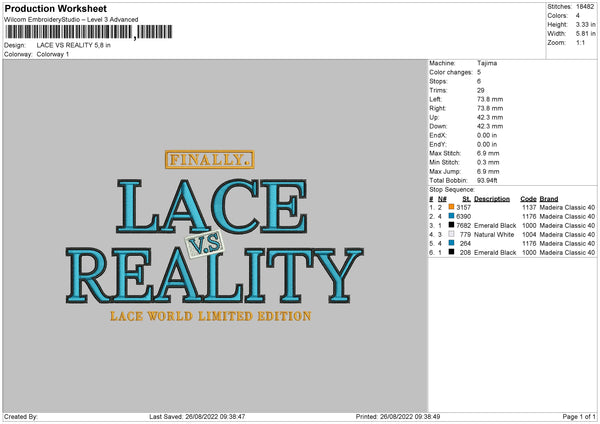Image resolution: width=600 pixels, height=424 pixels.
Task: Pick the Natural White swatch in stop 4
Action: click(x=451, y=234)
